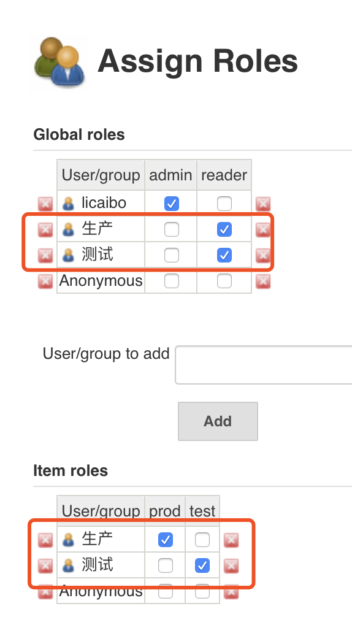Click the licaibo user avatar icon

click(68, 204)
